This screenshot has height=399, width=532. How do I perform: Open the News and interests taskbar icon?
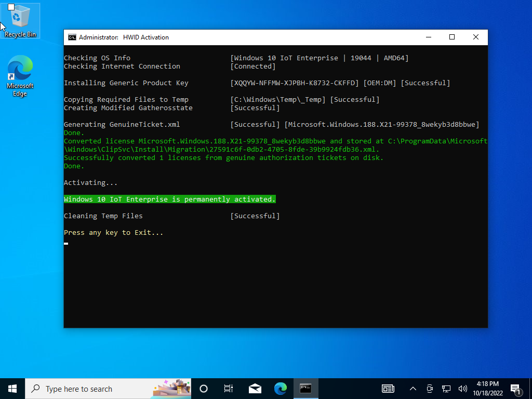388,389
